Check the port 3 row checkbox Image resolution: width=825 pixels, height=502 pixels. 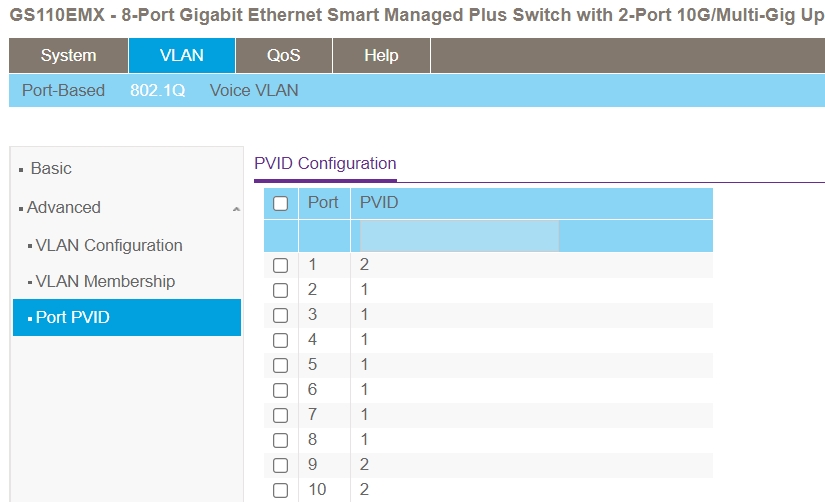click(281, 315)
